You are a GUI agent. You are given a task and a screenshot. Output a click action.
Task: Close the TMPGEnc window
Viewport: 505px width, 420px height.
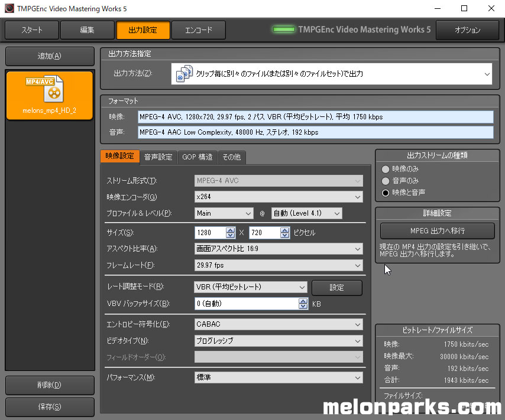[x=491, y=8]
